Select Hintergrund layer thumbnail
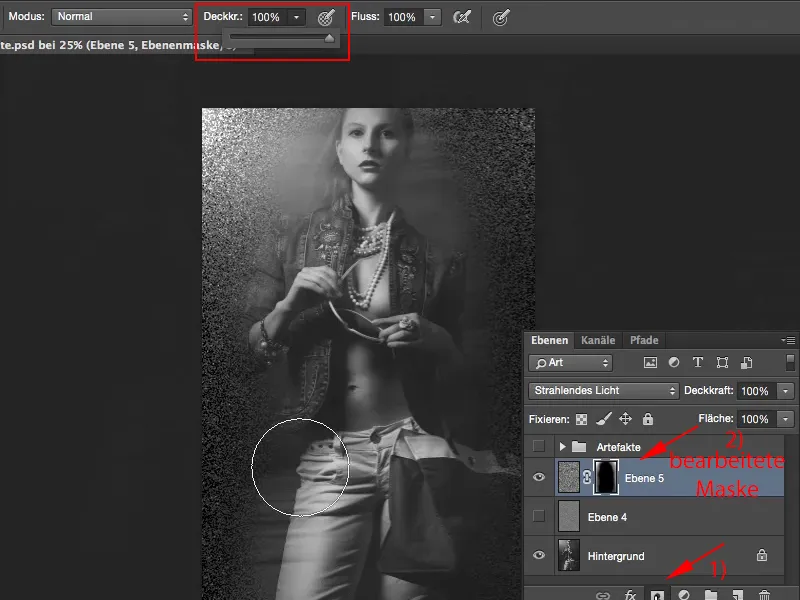 click(x=569, y=555)
